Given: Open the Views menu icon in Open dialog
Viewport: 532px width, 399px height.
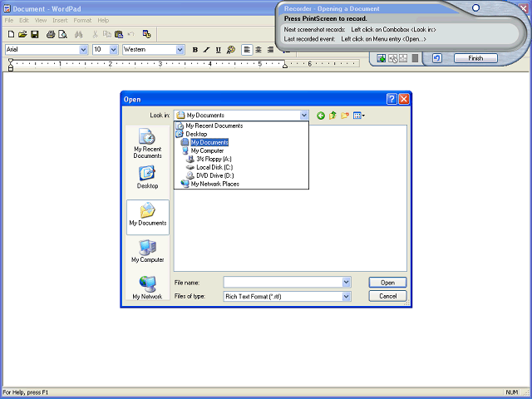Looking at the screenshot, I should coord(359,116).
